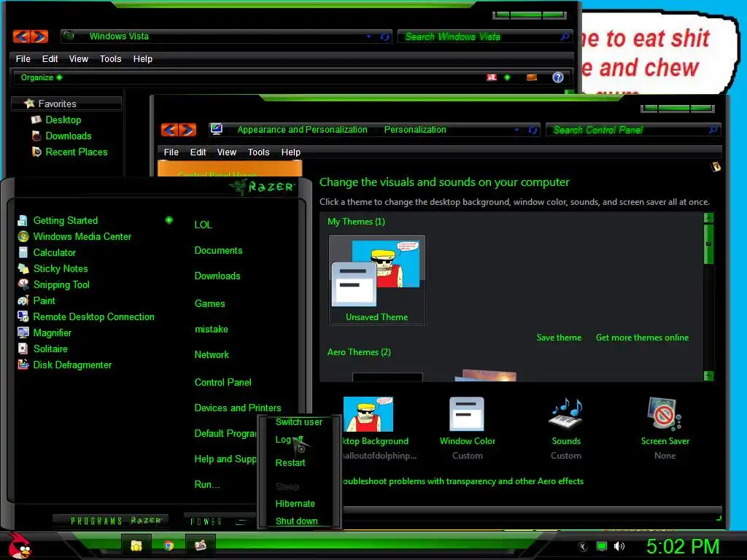Open Getting Started in the start menu

[x=65, y=220]
